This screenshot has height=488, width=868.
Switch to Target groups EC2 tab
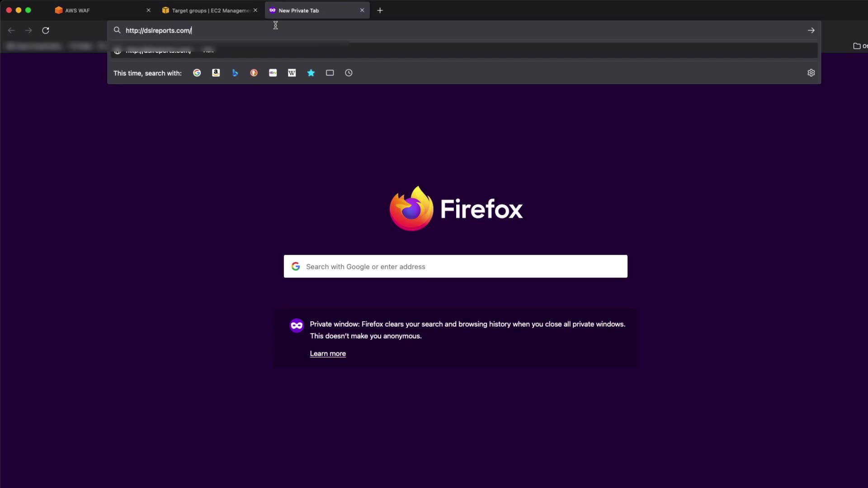click(208, 10)
